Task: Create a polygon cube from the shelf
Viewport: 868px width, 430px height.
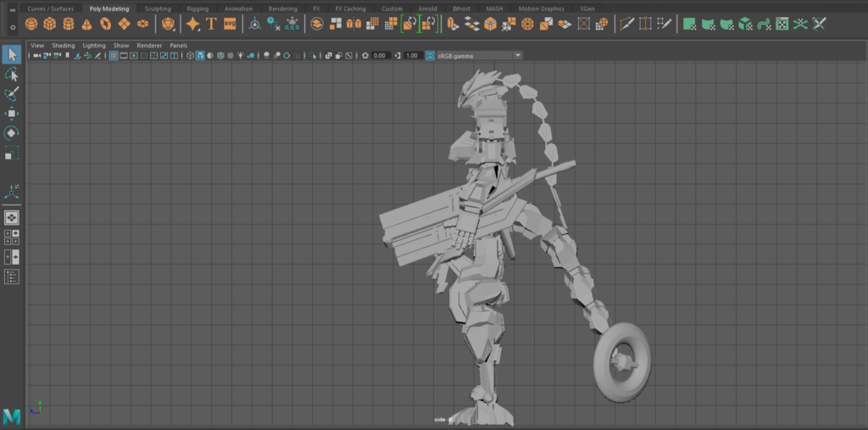Action: point(50,24)
